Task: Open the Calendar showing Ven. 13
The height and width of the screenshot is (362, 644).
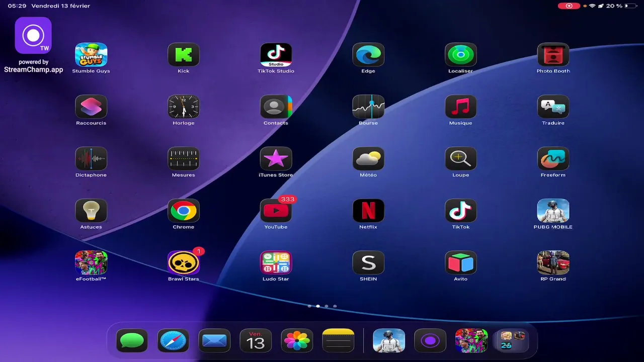Action: point(256,341)
